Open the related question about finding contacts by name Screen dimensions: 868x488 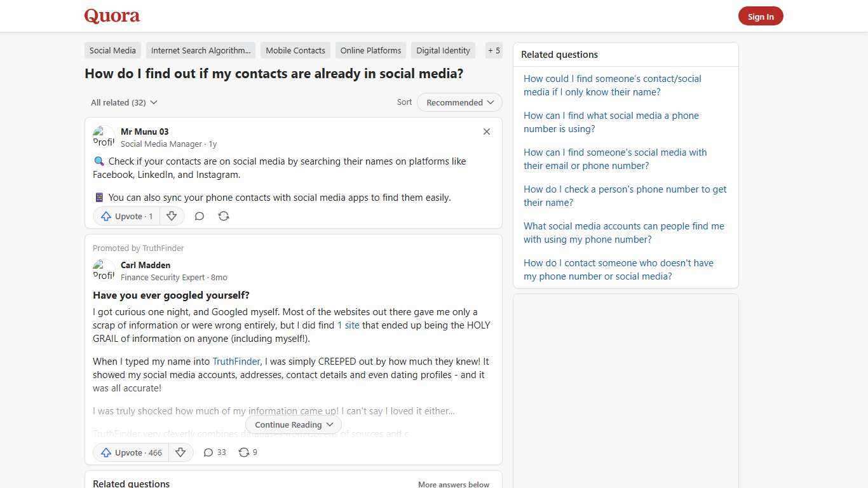(612, 85)
